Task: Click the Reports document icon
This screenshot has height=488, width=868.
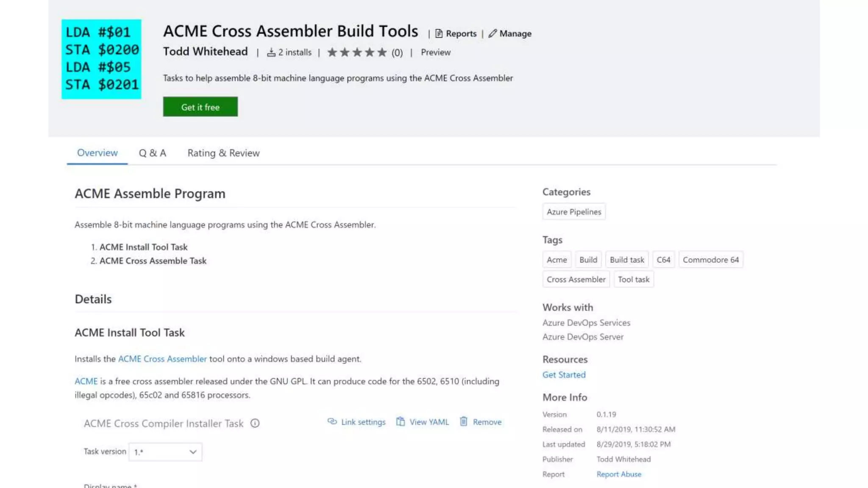Action: tap(439, 33)
